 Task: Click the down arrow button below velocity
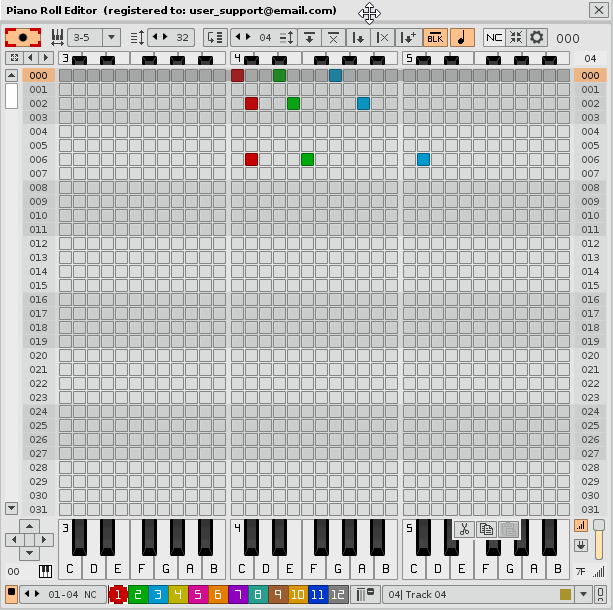pos(581,545)
